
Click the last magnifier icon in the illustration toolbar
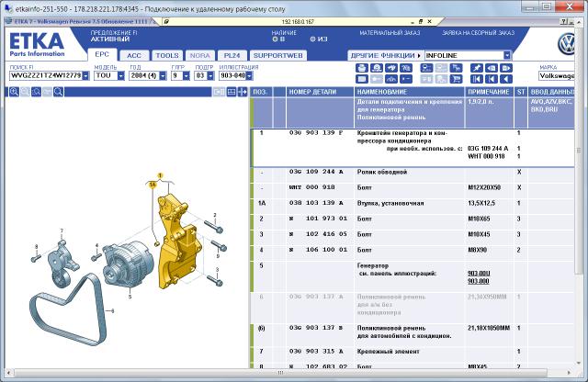[59, 92]
